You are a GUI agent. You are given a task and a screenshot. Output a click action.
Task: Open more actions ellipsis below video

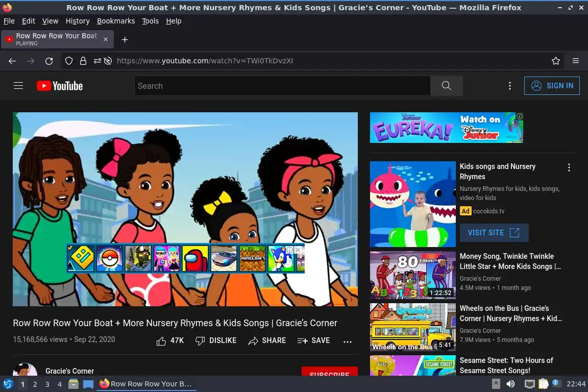(348, 341)
